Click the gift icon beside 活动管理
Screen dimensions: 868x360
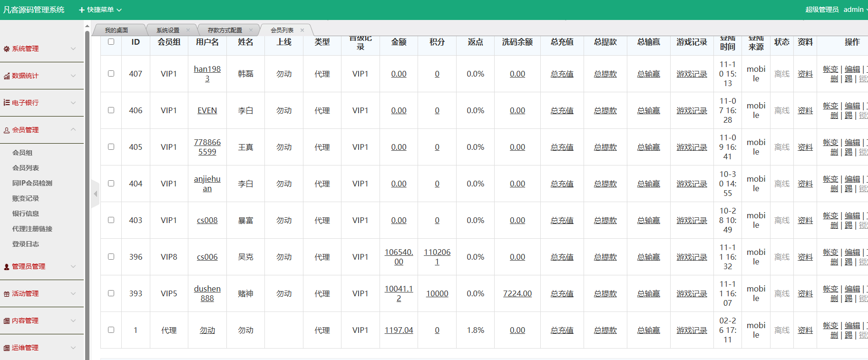point(7,294)
